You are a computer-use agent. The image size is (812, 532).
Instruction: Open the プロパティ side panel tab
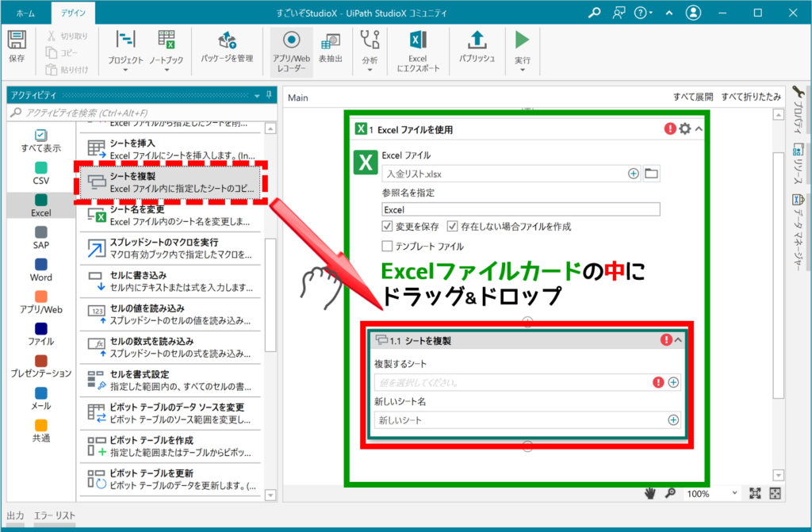[798, 110]
